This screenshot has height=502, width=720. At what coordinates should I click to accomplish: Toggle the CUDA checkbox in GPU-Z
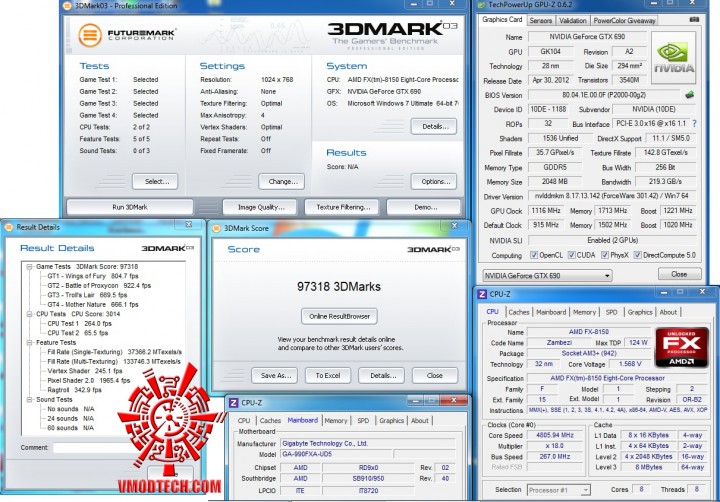[571, 255]
